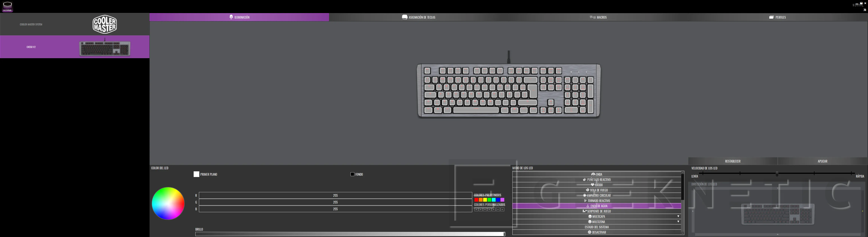868x237 pixels.
Task: Activate the Espectro Circular mode
Action: point(597,196)
